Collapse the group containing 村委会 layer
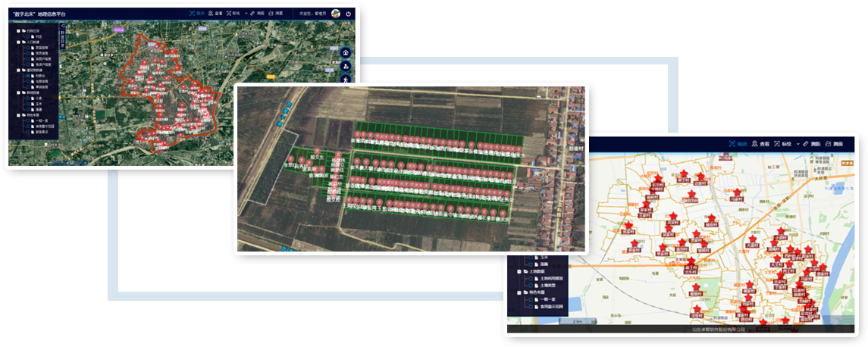The height and width of the screenshot is (347, 868). pyautogui.click(x=18, y=70)
